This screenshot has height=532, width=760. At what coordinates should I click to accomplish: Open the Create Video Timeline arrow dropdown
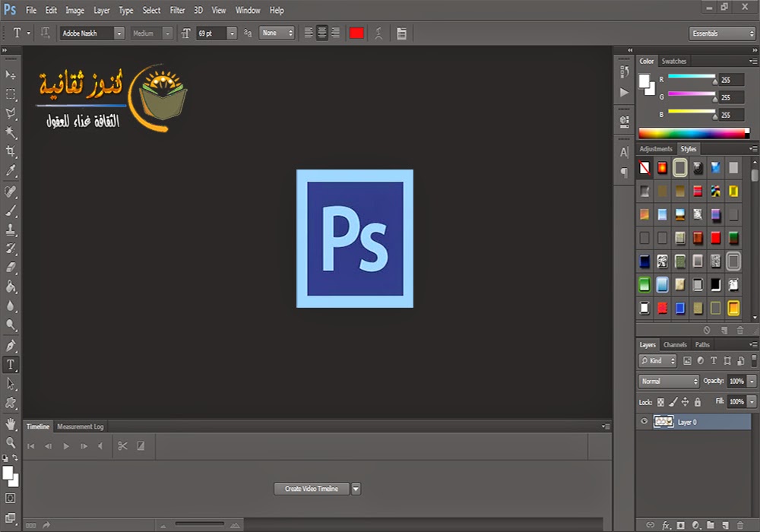click(x=356, y=489)
